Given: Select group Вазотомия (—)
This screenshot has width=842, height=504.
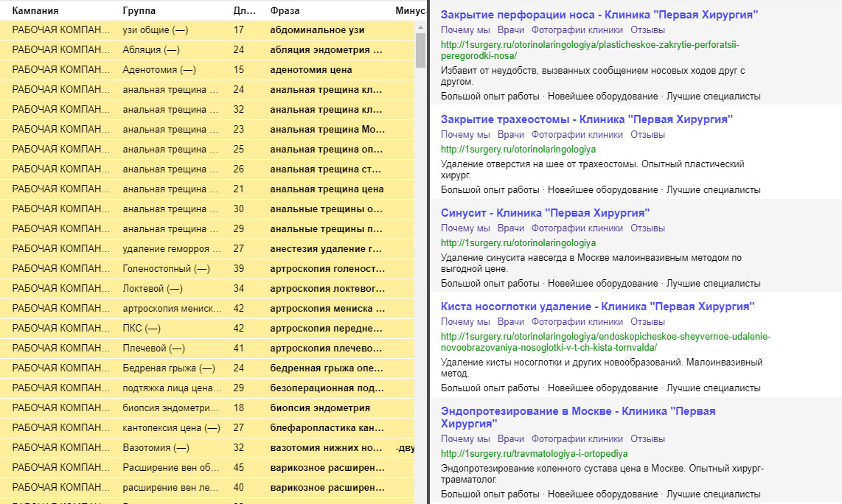Looking at the screenshot, I should [x=156, y=448].
